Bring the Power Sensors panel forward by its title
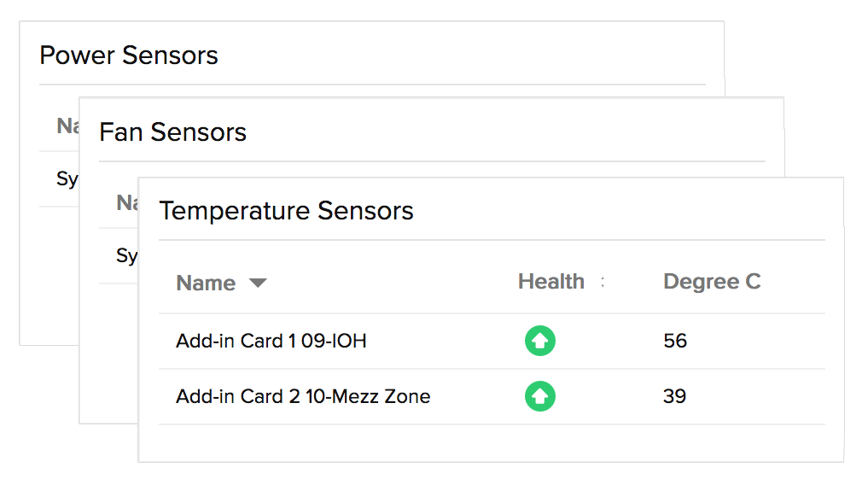The height and width of the screenshot is (485, 868). click(x=128, y=55)
